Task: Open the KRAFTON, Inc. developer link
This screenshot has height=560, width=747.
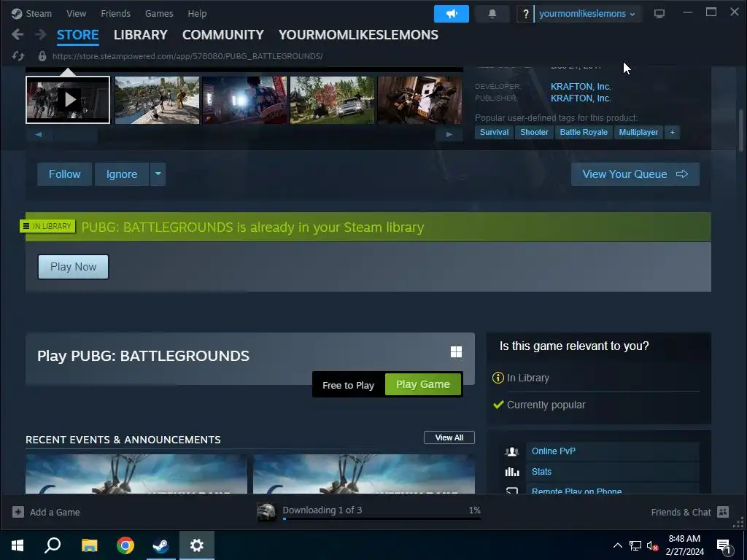Action: point(581,86)
